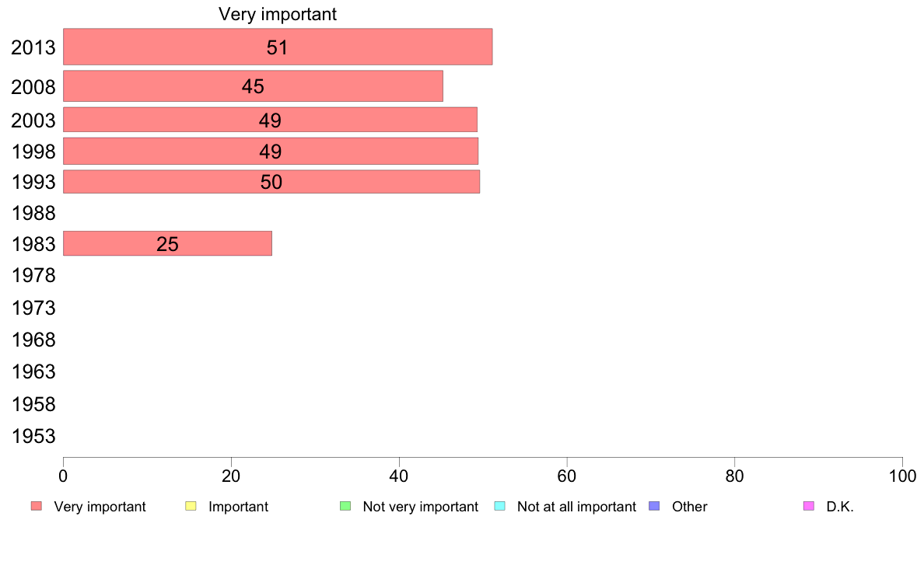The image size is (924, 572).
Task: Click the 1953 year axis label
Action: click(33, 437)
